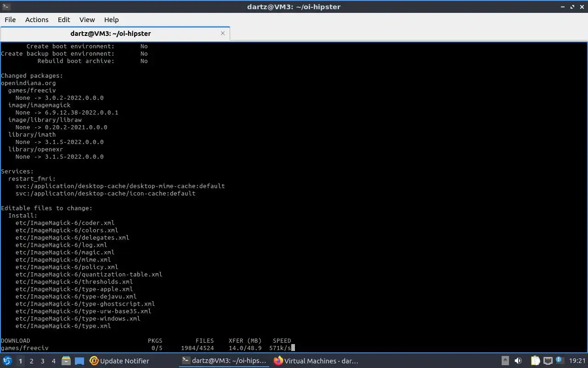Select the dartz@VM3: ~/oi-hipster terminal tab
The width and height of the screenshot is (588, 368).
[x=111, y=34]
